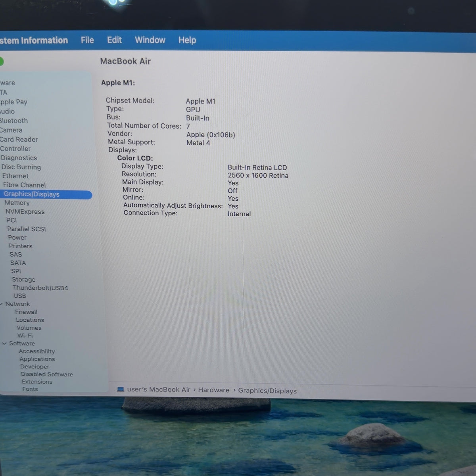
Task: Click the MacBook Air window title
Action: click(x=125, y=61)
